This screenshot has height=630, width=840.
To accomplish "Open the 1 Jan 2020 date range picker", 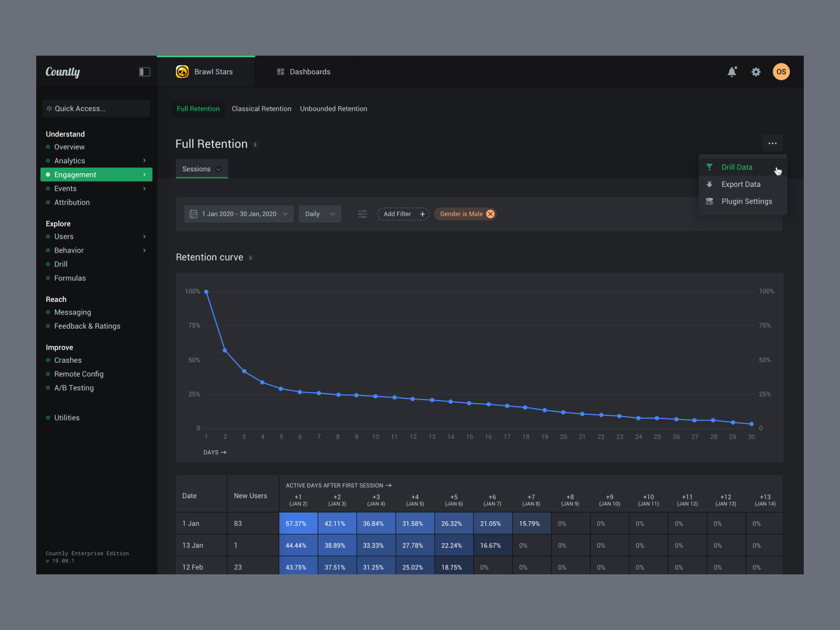I will tap(238, 214).
